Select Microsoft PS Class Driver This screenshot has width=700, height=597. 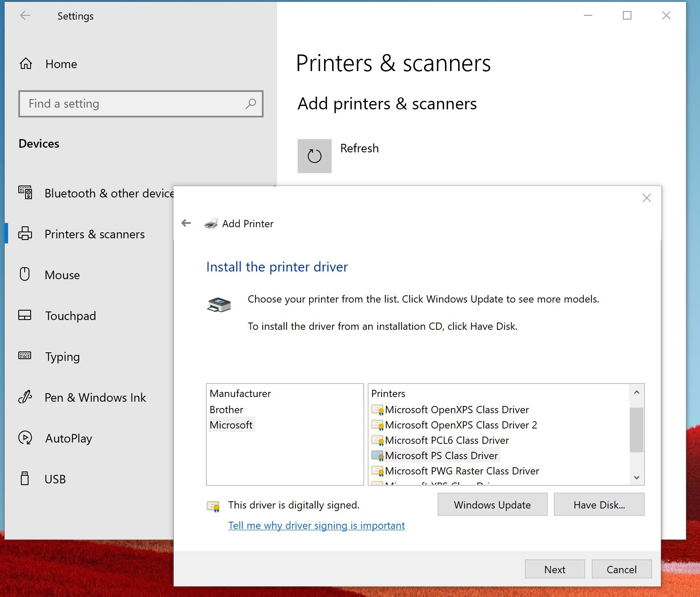tap(442, 456)
